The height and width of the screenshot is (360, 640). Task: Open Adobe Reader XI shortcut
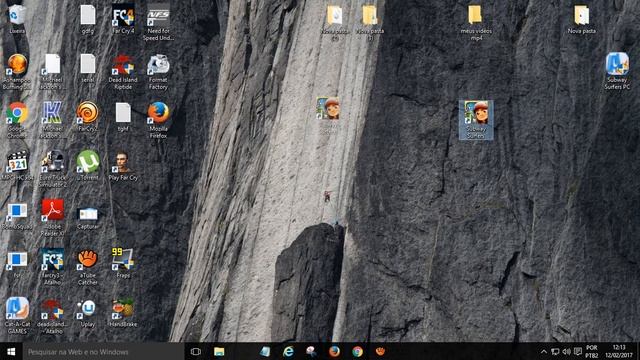tap(52, 218)
